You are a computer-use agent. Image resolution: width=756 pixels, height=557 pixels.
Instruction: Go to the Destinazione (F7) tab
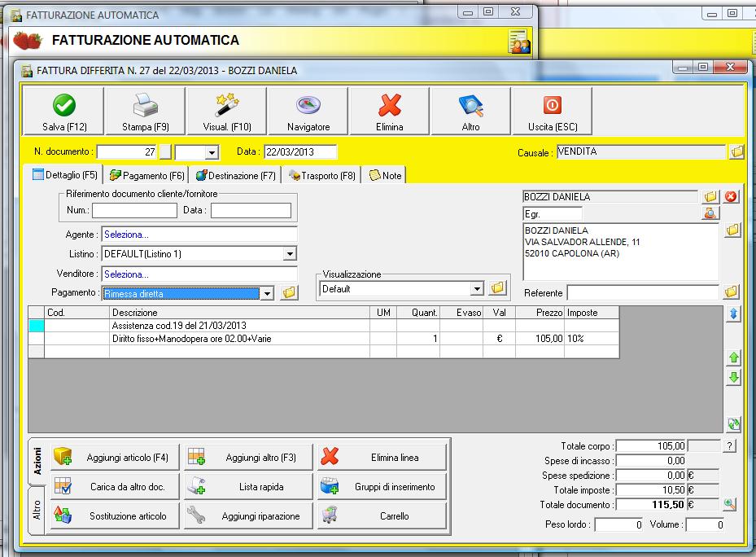236,175
